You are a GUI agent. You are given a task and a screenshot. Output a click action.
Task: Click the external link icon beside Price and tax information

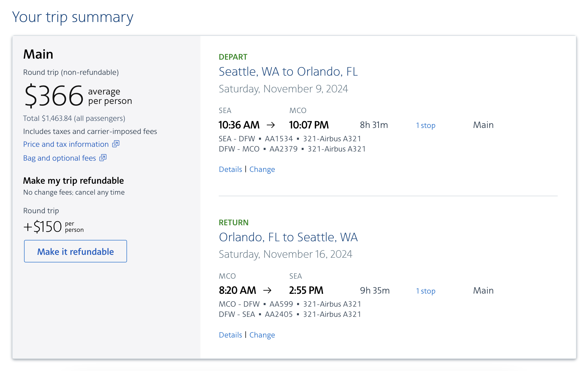(116, 144)
